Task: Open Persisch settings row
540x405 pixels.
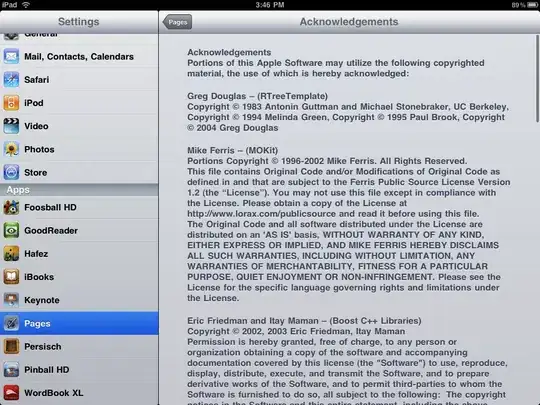Action: [79, 346]
